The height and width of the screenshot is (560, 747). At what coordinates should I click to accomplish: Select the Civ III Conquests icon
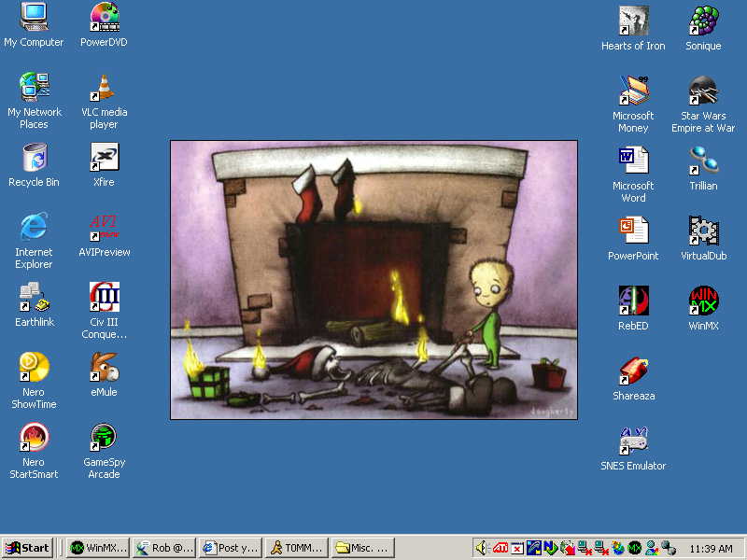pyautogui.click(x=105, y=297)
